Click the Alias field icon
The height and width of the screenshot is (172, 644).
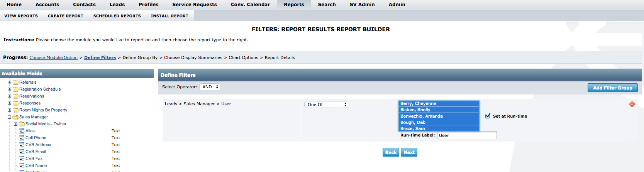(x=22, y=131)
